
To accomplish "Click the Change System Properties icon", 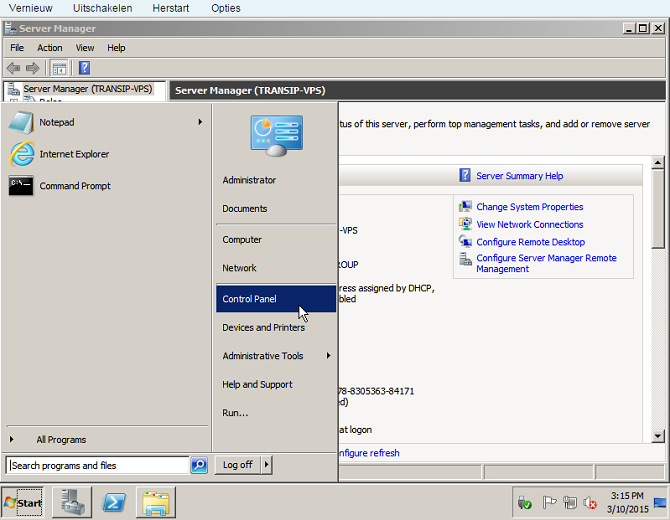I will pyautogui.click(x=465, y=207).
